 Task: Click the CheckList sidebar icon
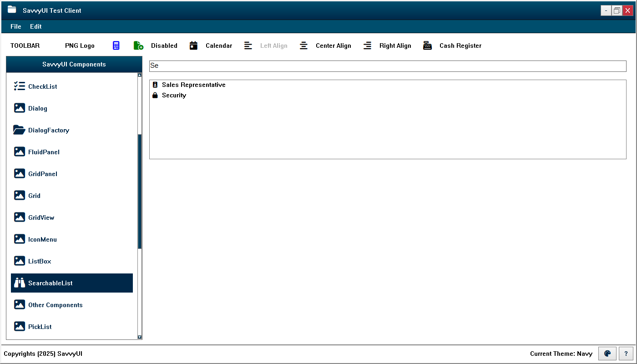(19, 86)
